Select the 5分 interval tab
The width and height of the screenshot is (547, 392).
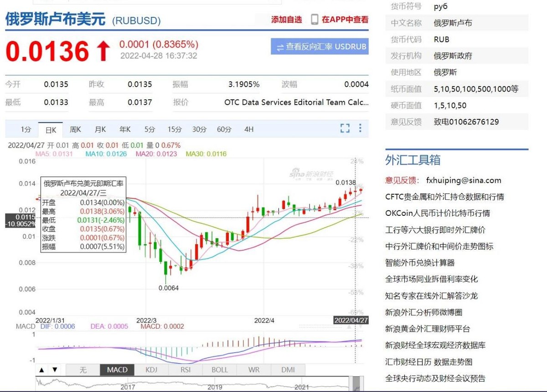[x=150, y=129]
